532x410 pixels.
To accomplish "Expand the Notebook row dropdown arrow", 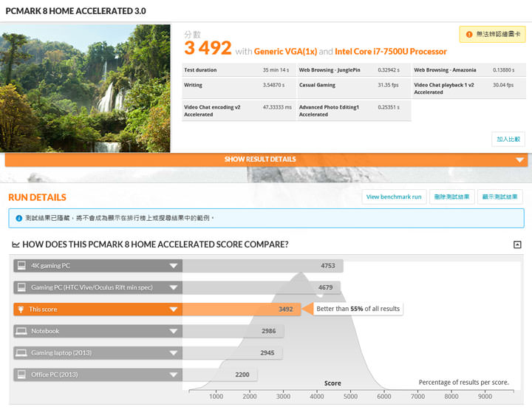I will [174, 331].
